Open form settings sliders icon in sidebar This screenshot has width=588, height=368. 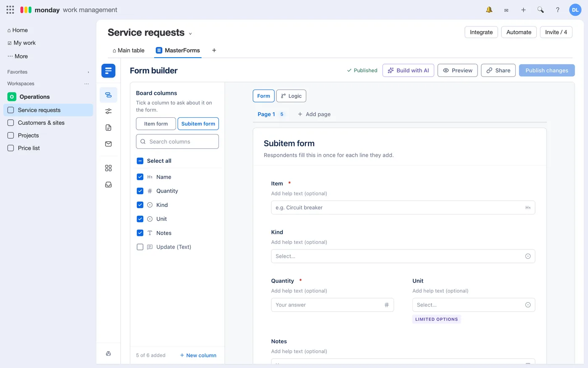point(108,111)
